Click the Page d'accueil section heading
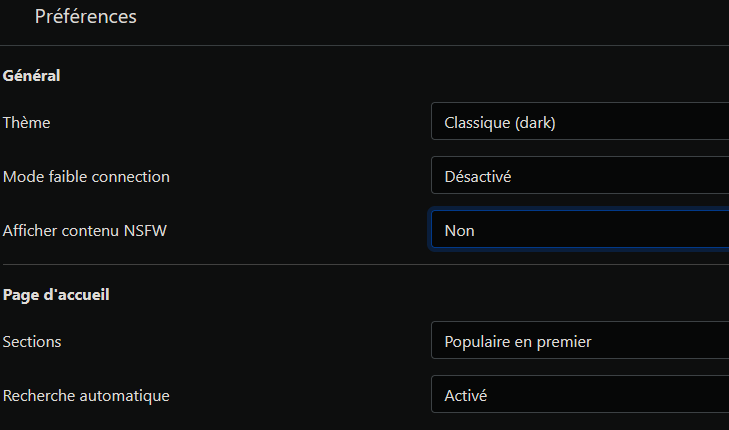This screenshot has height=430, width=729. (x=56, y=294)
